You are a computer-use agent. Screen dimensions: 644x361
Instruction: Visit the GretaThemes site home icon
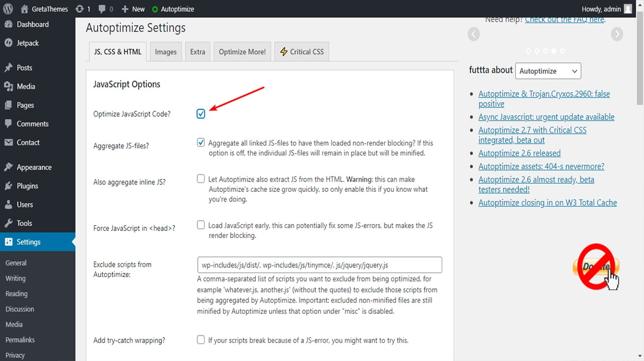coord(25,9)
